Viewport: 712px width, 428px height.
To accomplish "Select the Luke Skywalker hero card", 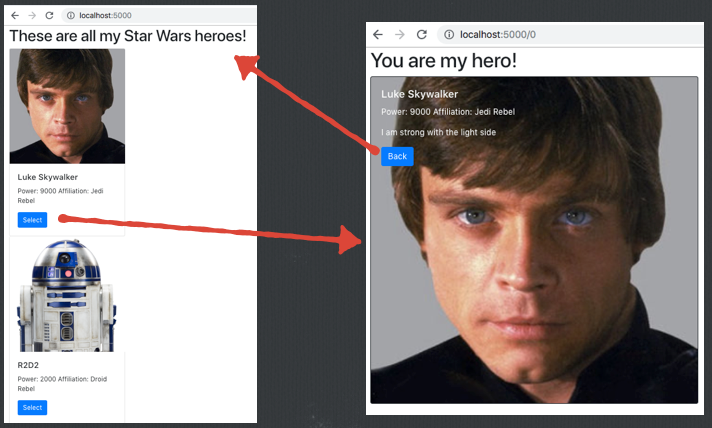I will click(x=32, y=220).
